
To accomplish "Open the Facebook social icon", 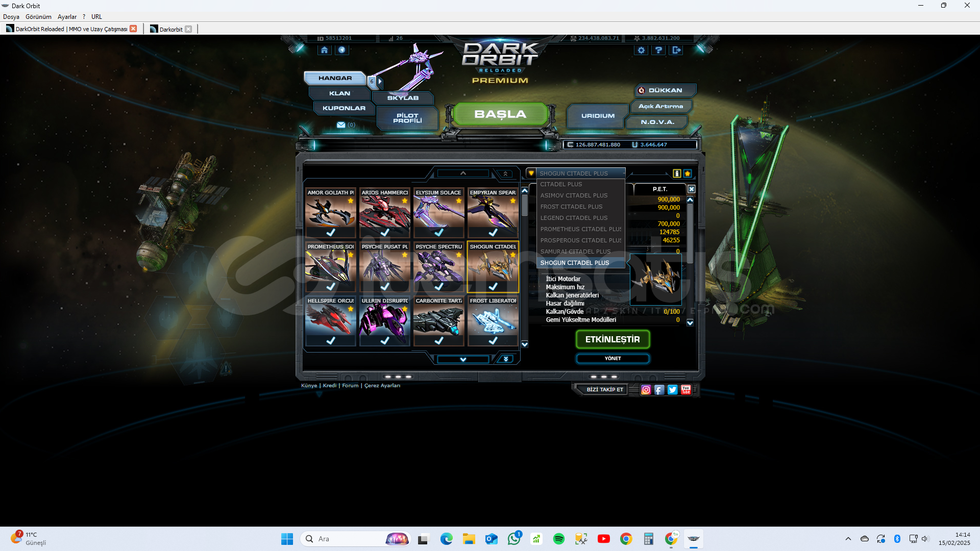I will click(x=659, y=390).
